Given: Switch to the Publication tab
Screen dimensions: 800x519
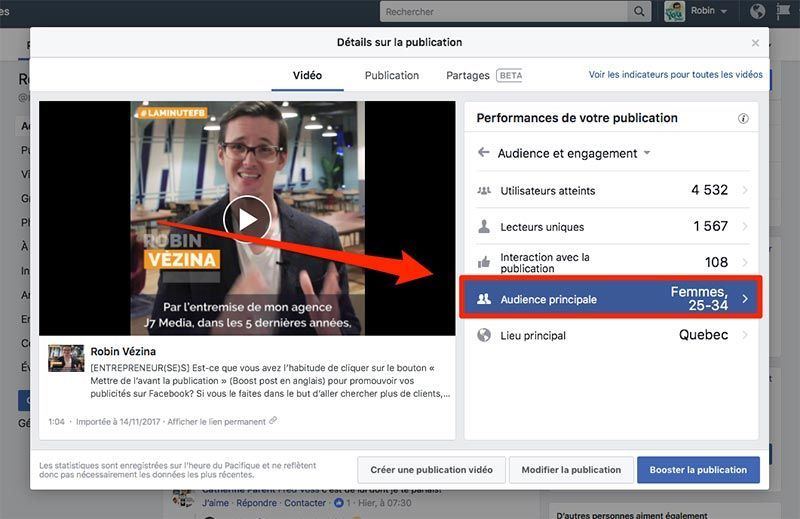Looking at the screenshot, I should pyautogui.click(x=392, y=75).
